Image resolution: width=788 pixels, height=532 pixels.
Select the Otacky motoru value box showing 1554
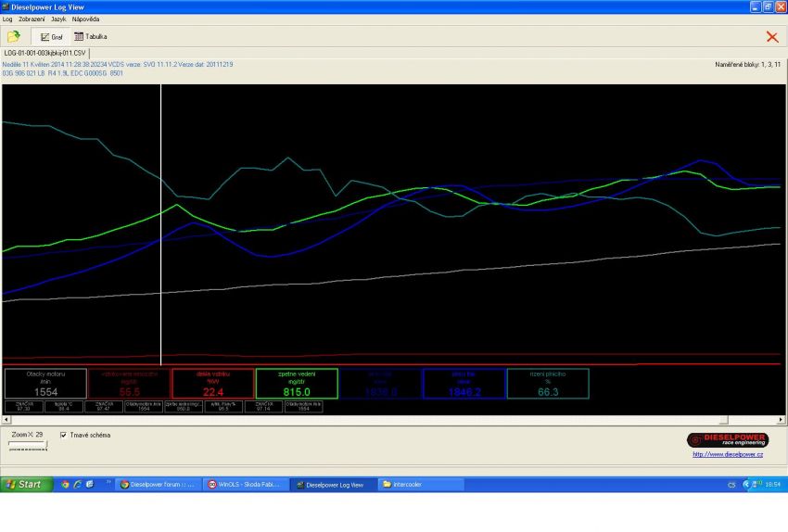[x=45, y=384]
